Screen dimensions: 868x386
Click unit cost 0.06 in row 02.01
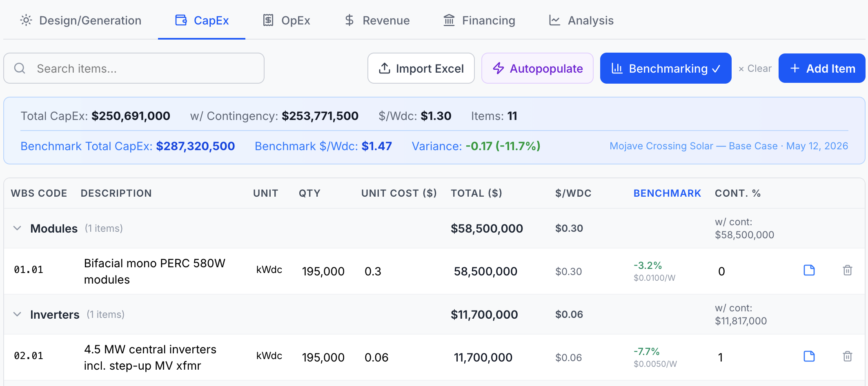(x=376, y=357)
